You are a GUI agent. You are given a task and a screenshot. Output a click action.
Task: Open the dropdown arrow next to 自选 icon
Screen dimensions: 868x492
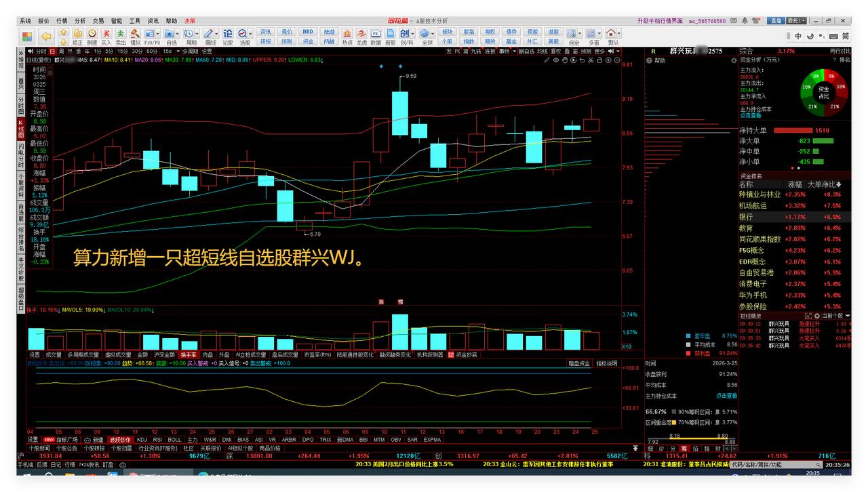tap(178, 33)
